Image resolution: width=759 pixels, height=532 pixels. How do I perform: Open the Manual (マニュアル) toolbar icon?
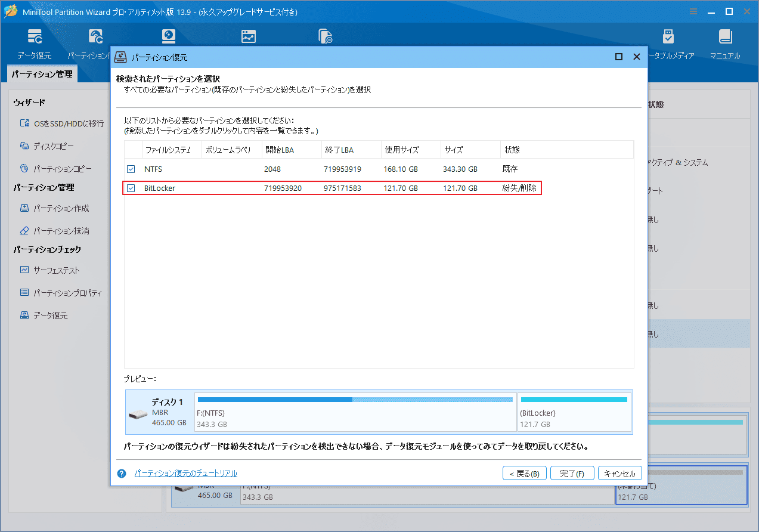pos(725,37)
